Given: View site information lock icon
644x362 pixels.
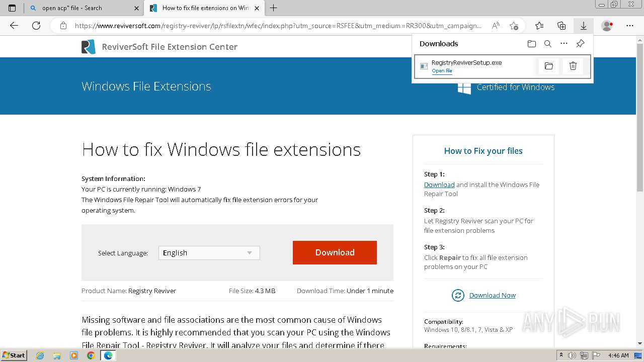Looking at the screenshot, I should coord(63,26).
